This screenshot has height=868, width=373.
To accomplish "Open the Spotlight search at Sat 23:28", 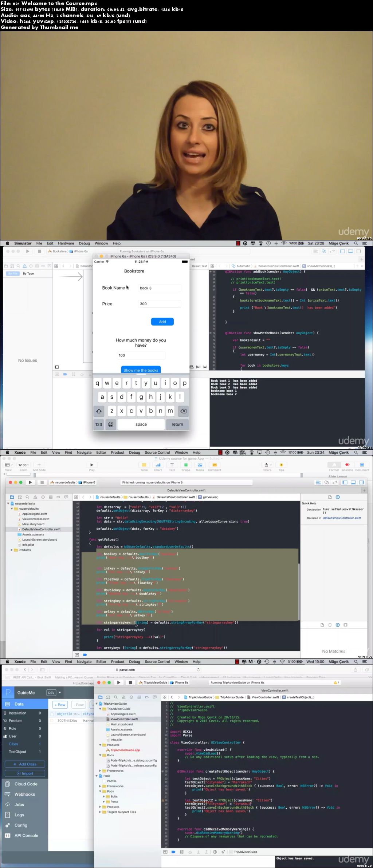I will (x=356, y=243).
